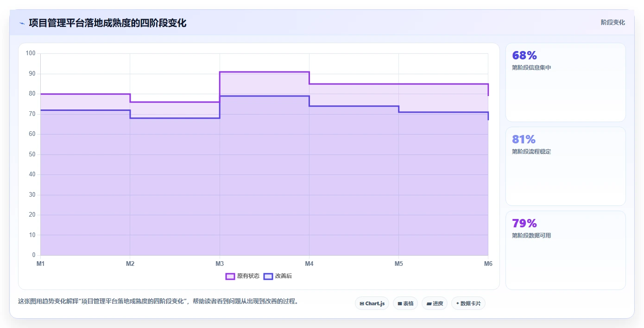Click the icon inside the 表格 chip
This screenshot has width=644, height=328.
tap(400, 304)
